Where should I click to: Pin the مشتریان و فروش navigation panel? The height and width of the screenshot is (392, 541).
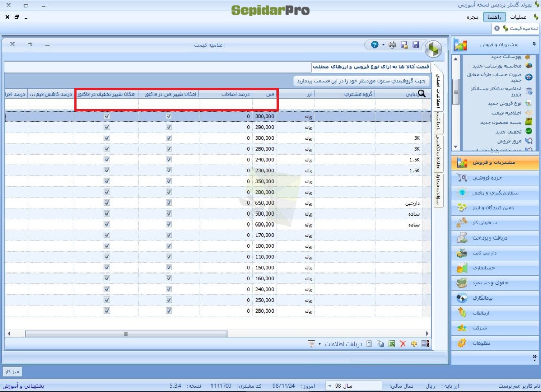point(534,44)
